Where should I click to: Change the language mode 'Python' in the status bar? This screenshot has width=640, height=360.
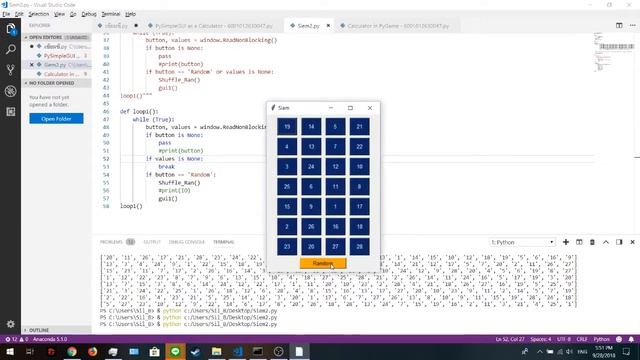[602, 339]
